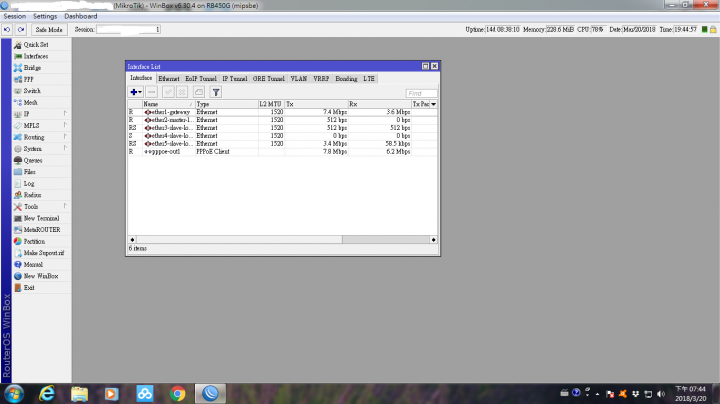Click the horizontal scrollbar in Interface List
This screenshot has height=404, width=720.
(239, 240)
